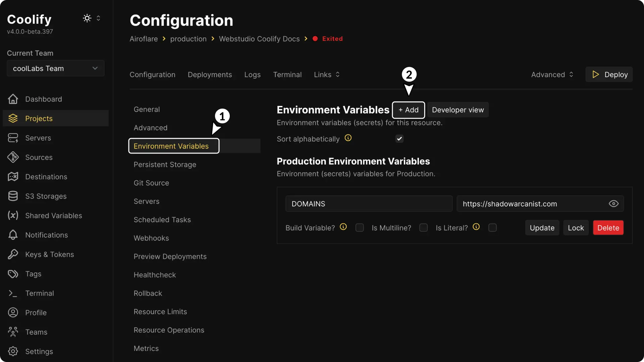The image size is (644, 362).
Task: Click the Sort alphabetically info icon
Action: (x=348, y=138)
